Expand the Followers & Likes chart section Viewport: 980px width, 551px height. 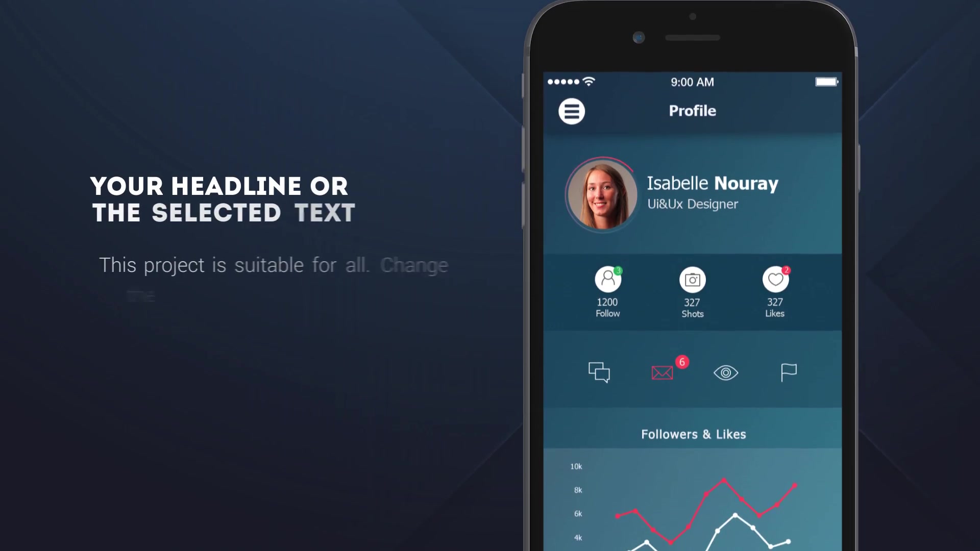(693, 433)
